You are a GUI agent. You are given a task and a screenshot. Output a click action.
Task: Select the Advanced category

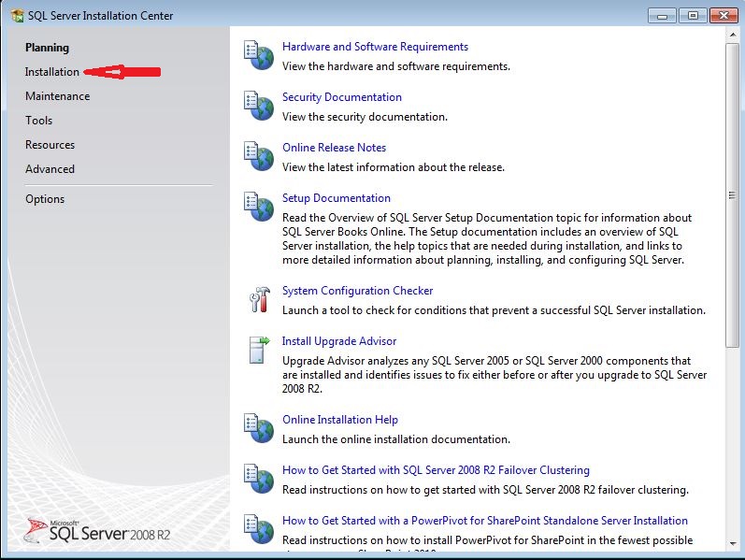coord(50,169)
